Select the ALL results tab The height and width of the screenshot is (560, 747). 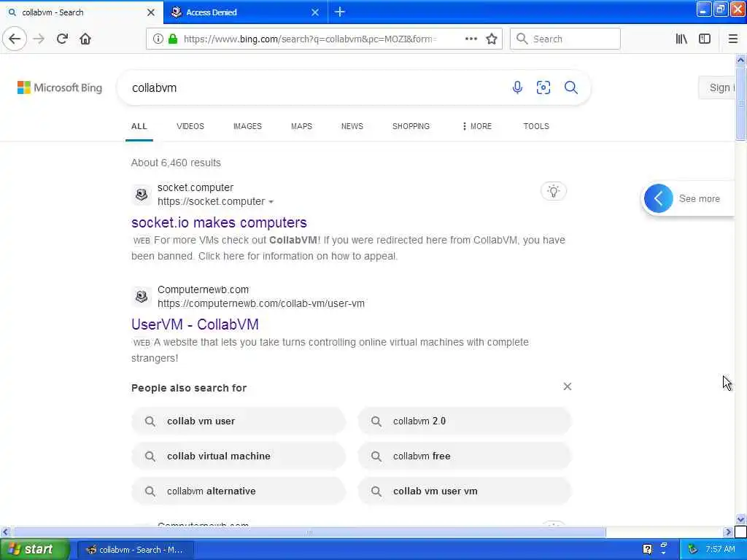pyautogui.click(x=139, y=126)
